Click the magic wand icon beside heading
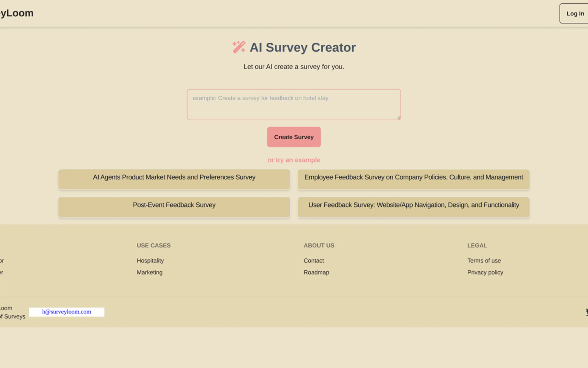588x368 pixels. (239, 47)
